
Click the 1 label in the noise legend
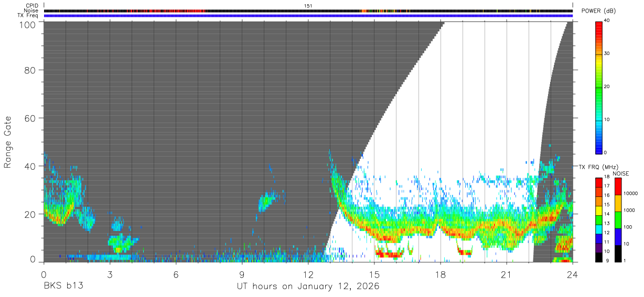tap(624, 260)
